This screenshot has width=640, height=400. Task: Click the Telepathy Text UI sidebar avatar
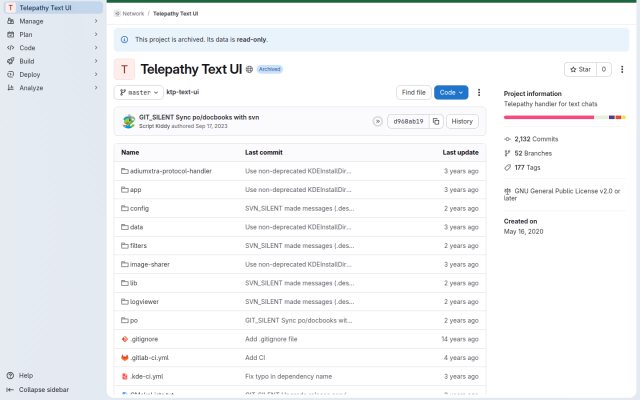(11, 8)
